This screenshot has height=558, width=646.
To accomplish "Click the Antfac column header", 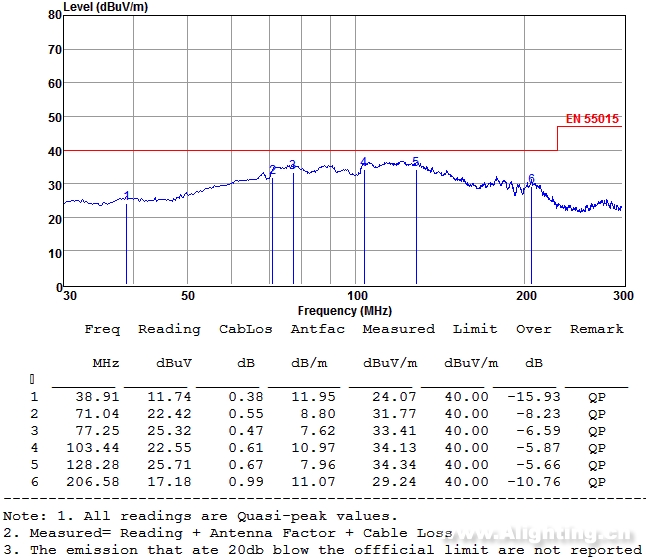I will [318, 329].
